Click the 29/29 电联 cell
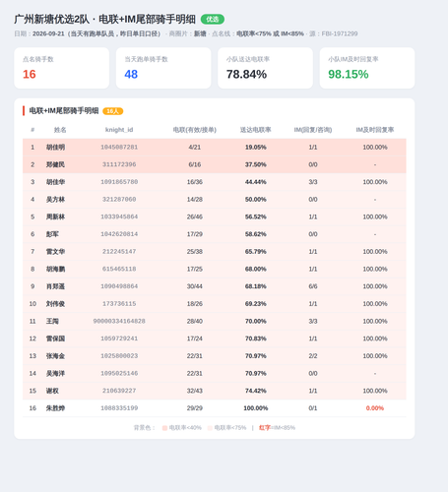Screen dimensions: 448x492 (195, 408)
